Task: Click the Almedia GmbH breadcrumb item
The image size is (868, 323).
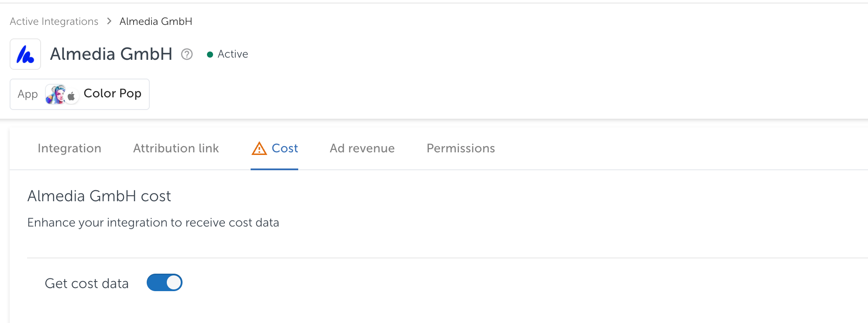Action: click(156, 21)
